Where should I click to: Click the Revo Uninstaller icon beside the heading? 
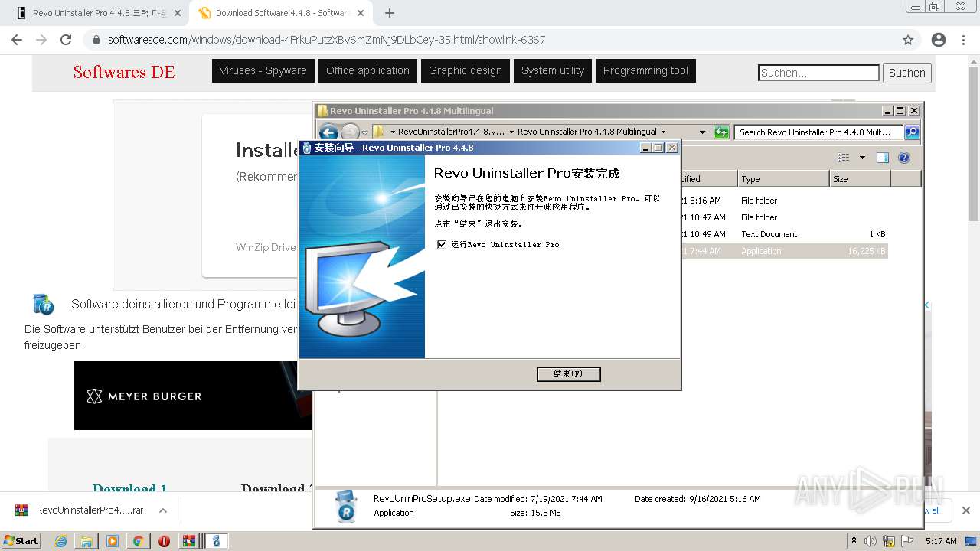coord(44,304)
